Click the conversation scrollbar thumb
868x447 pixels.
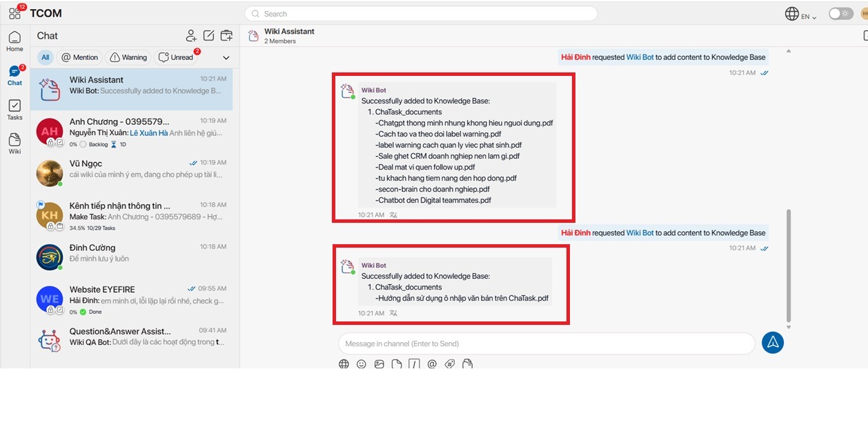789,266
